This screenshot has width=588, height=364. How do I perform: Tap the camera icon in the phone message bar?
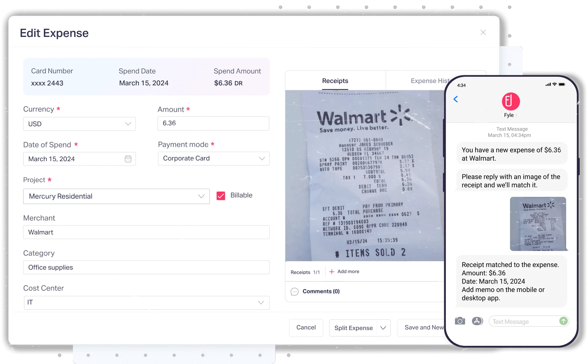tap(460, 321)
